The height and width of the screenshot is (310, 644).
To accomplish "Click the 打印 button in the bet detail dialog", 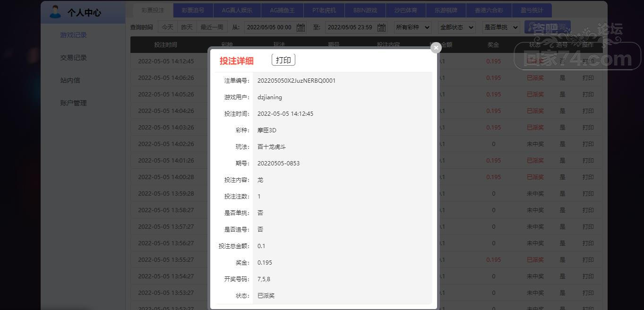I will [283, 60].
